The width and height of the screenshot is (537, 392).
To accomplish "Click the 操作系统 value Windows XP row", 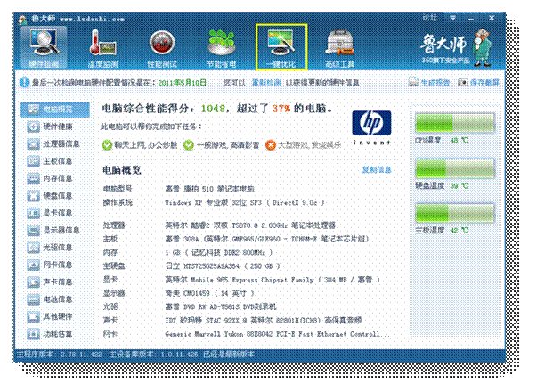I will click(x=245, y=203).
